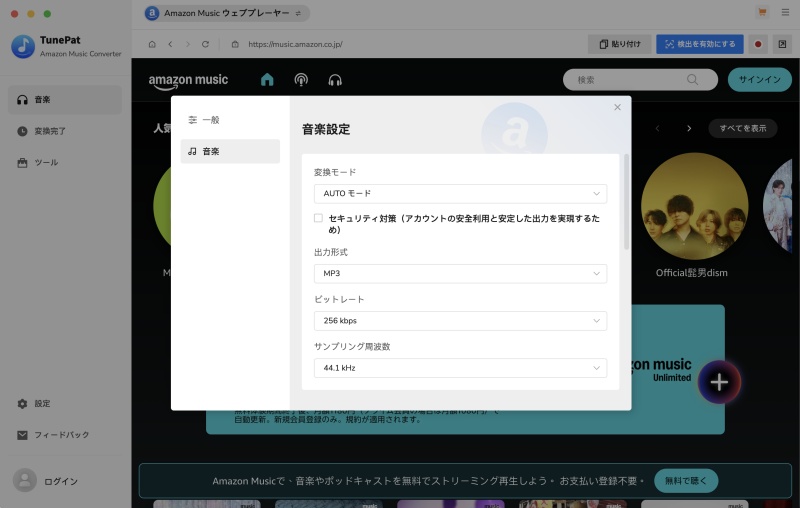Image resolution: width=800 pixels, height=508 pixels.
Task: Toggle the セキュリティ対策 checkbox
Action: click(x=318, y=218)
